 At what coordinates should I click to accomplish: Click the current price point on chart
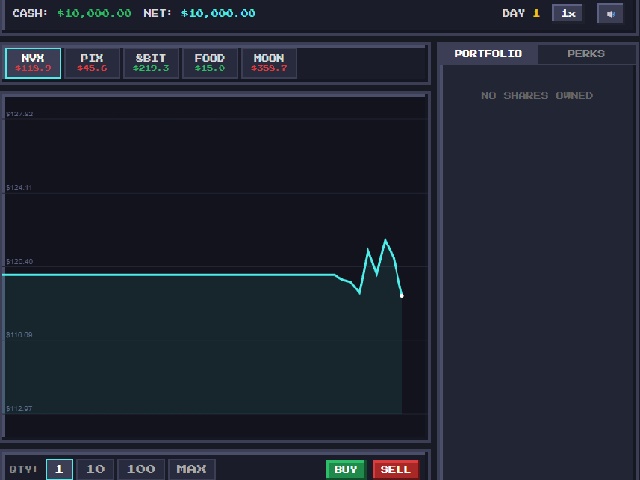click(x=402, y=296)
